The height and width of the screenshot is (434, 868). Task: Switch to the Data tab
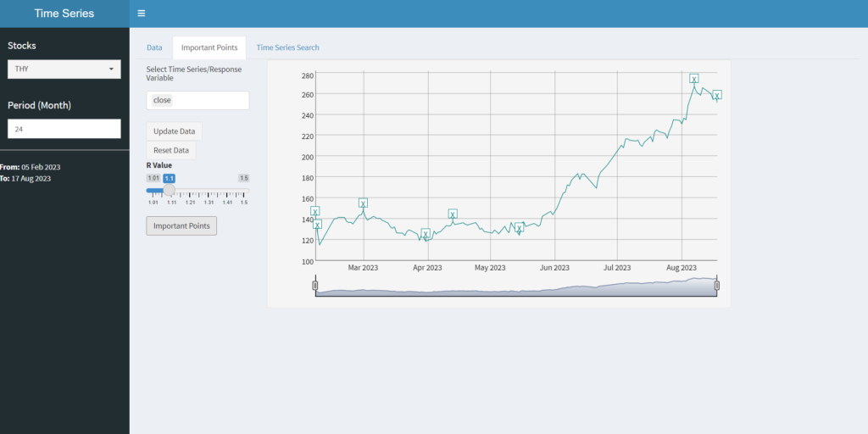(x=154, y=47)
